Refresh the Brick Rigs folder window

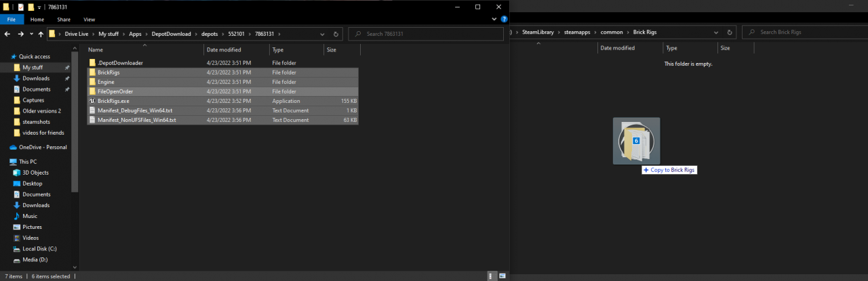coord(730,33)
